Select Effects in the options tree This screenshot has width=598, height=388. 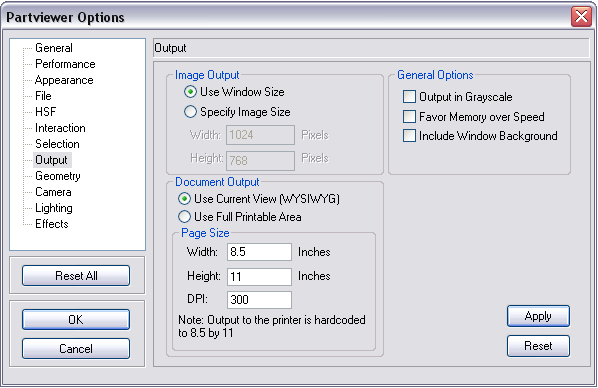point(51,224)
